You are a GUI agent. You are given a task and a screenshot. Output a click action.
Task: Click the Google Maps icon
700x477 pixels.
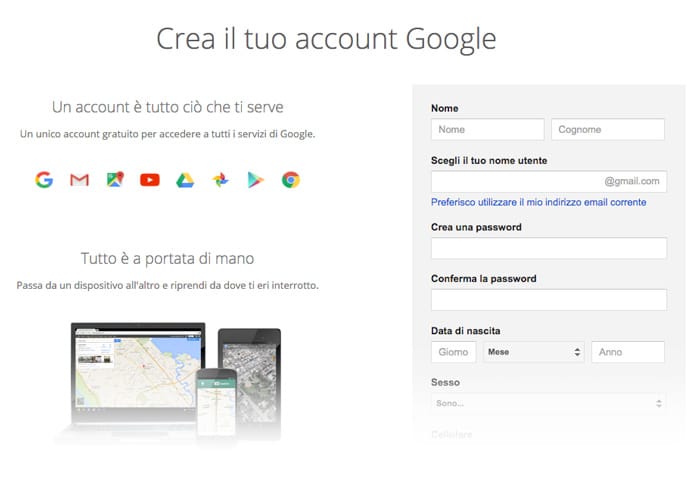point(115,180)
